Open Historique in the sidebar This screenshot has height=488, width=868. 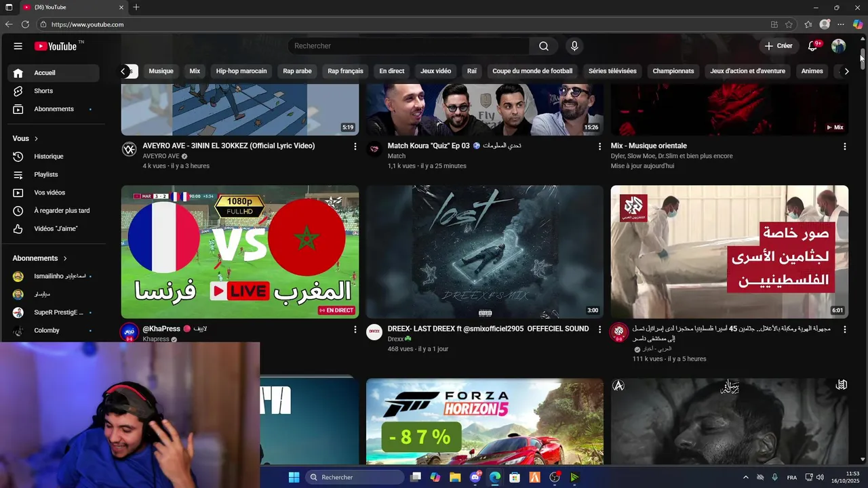coord(54,157)
